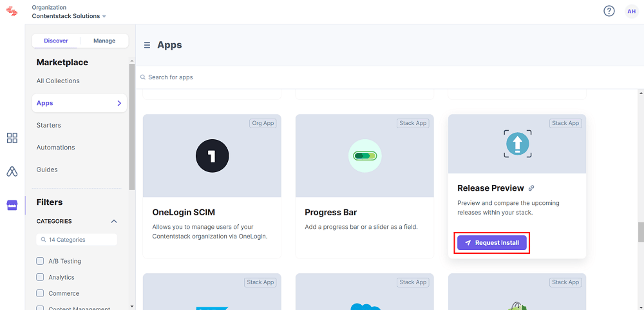Click the chevron arrow on Apps item
This screenshot has width=644, height=310.
click(x=119, y=103)
